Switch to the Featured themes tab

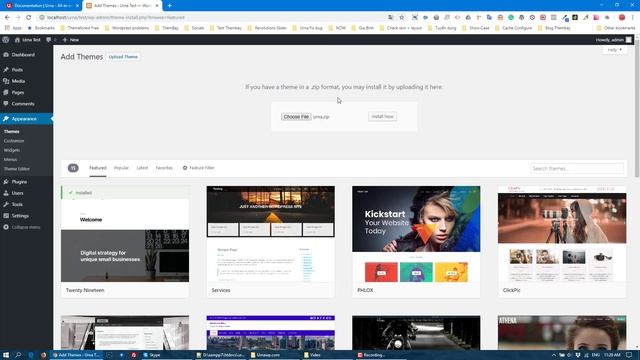[98, 168]
